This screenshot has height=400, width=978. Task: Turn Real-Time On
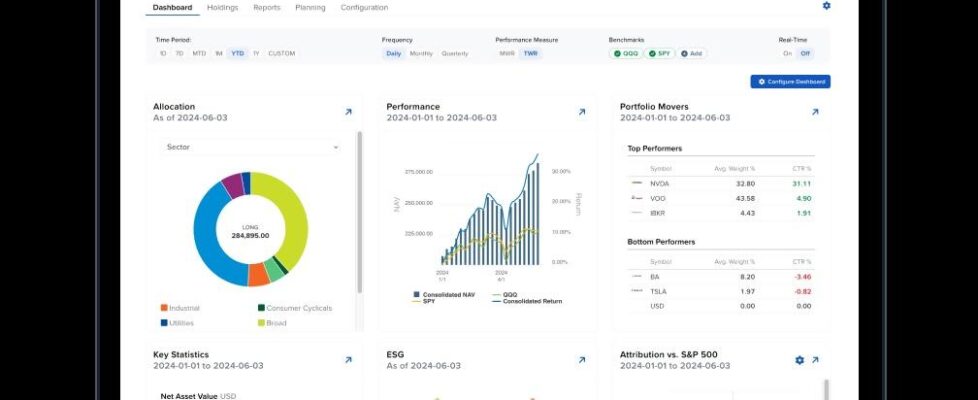787,53
